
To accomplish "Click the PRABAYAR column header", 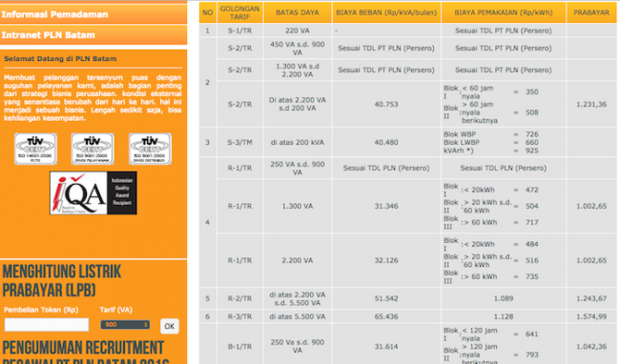I will 591,12.
